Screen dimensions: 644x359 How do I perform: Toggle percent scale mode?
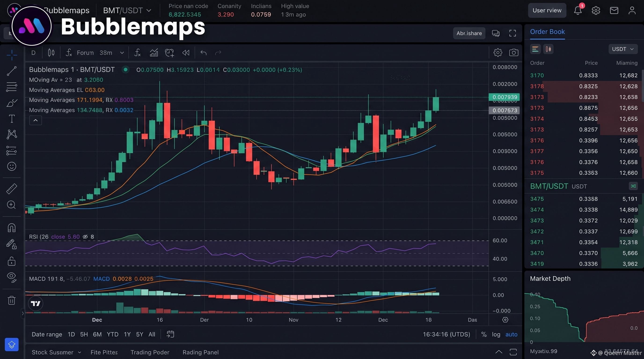point(484,334)
